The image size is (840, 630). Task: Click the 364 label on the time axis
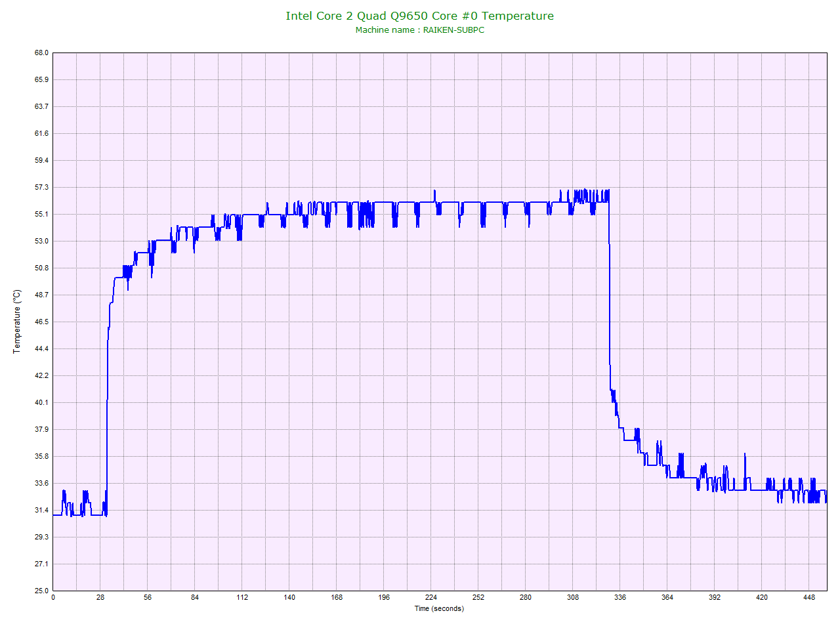(667, 597)
